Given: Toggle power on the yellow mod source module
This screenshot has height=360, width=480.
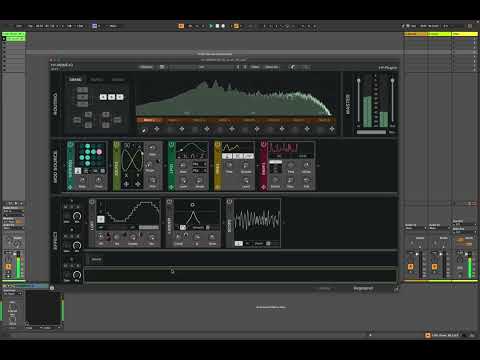Looking at the screenshot, I should tap(218, 145).
